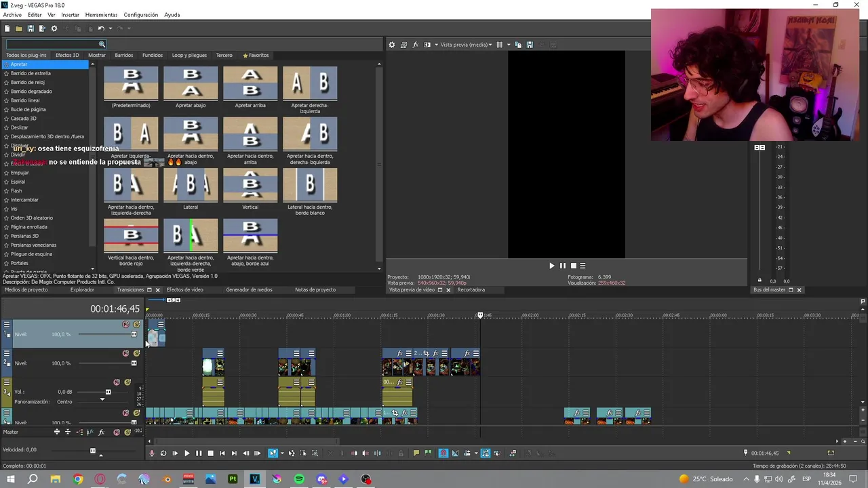Toggle split screen view in preview toolbar
The width and height of the screenshot is (868, 488).
[427, 45]
